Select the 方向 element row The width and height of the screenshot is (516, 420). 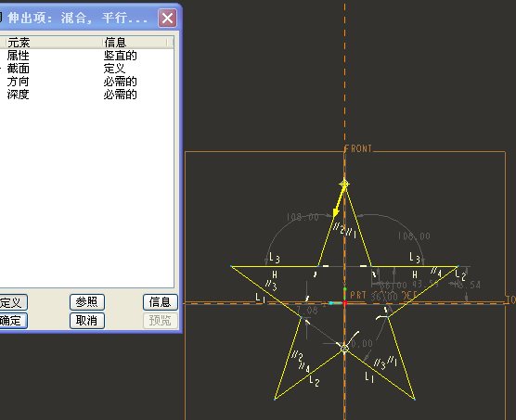click(x=87, y=82)
